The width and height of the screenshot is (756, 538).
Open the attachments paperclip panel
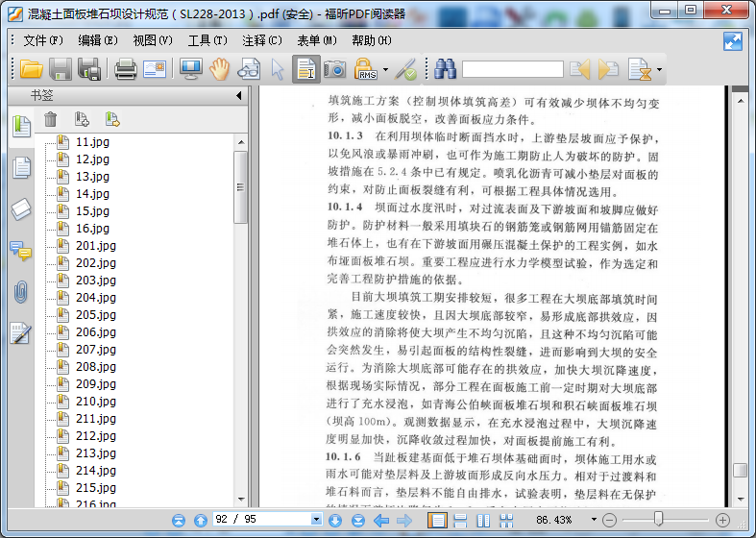point(21,292)
